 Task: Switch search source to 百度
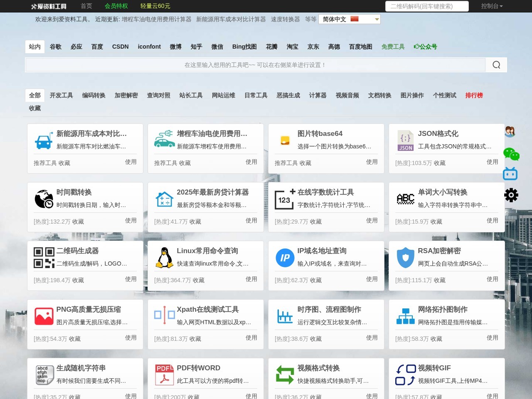[x=97, y=47]
